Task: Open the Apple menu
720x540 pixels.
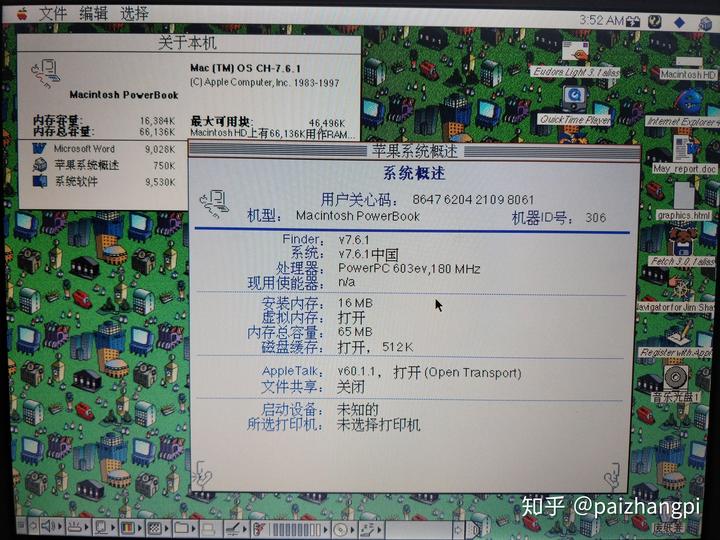Action: [22, 14]
